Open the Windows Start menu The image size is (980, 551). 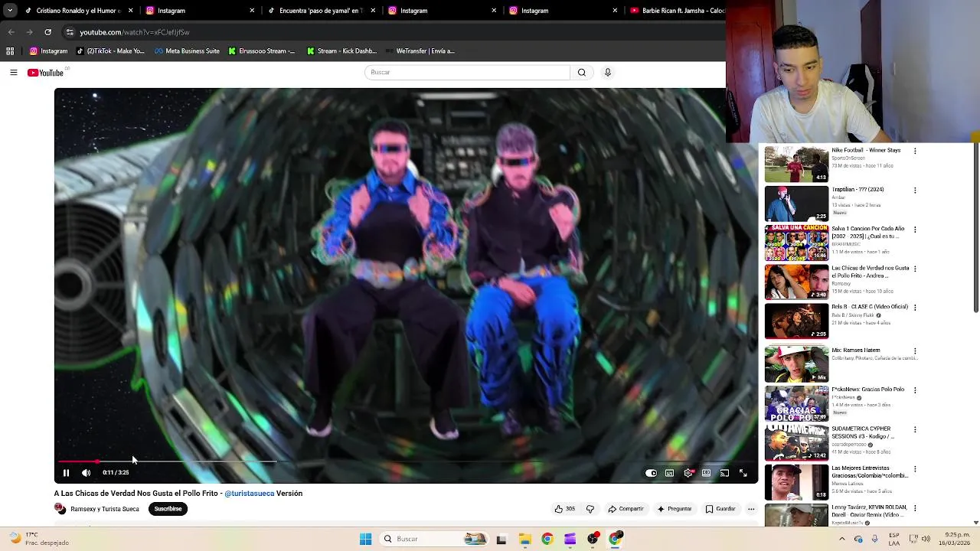(x=365, y=539)
